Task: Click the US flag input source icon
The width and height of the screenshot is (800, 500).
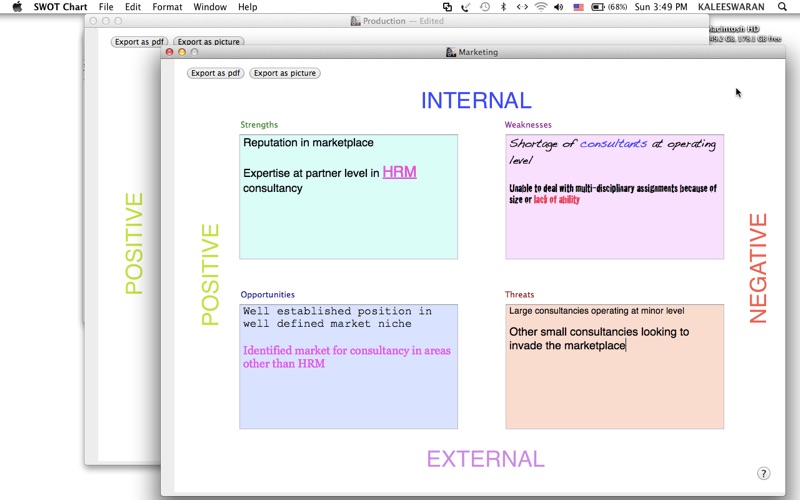Action: click(578, 7)
